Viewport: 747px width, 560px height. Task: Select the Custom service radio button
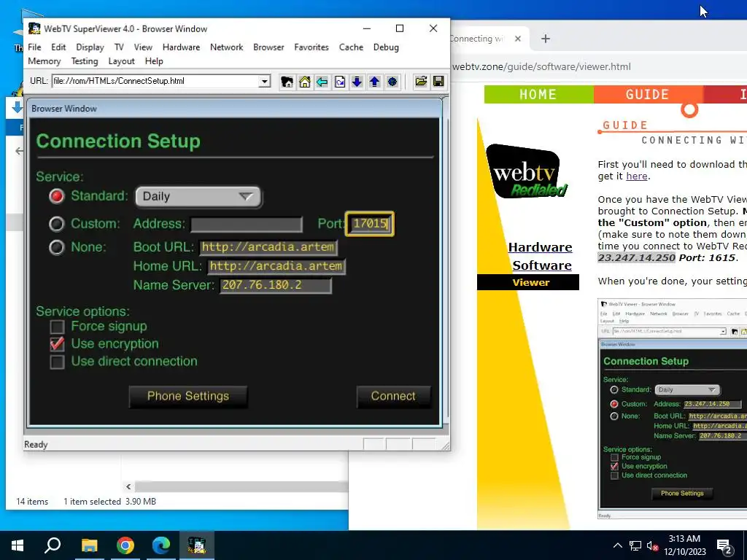[x=57, y=223]
